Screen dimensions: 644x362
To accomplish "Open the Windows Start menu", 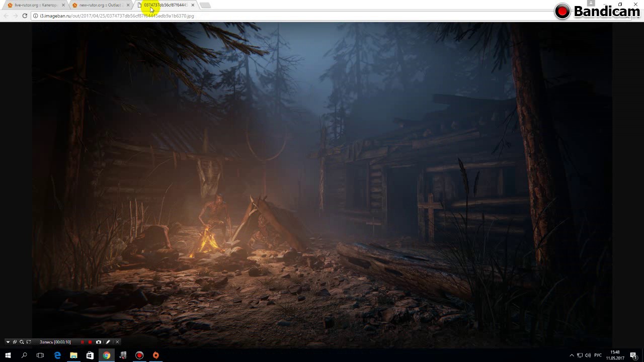I will pos(8,355).
